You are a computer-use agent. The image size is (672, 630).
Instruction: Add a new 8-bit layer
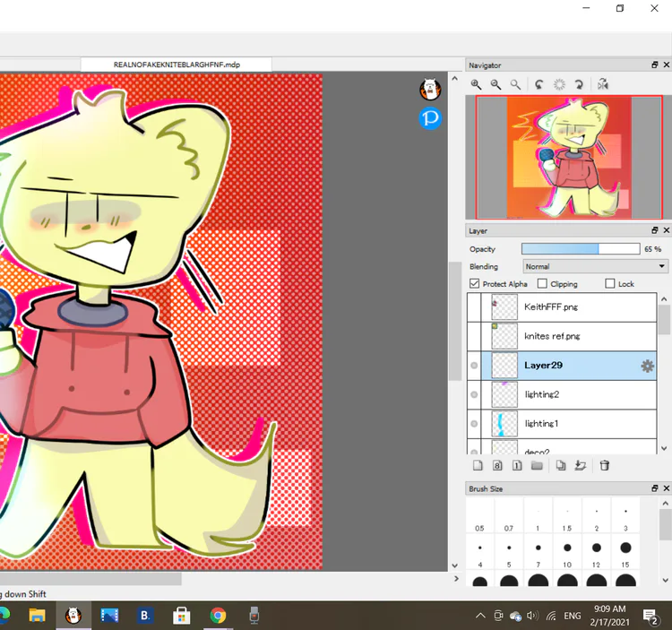tap(497, 465)
